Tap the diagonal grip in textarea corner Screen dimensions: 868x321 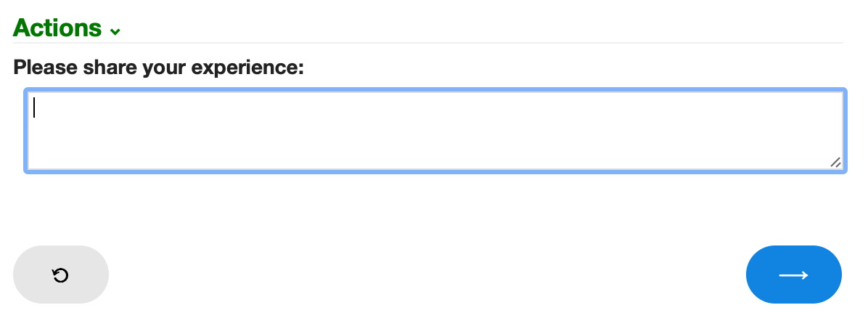836,163
